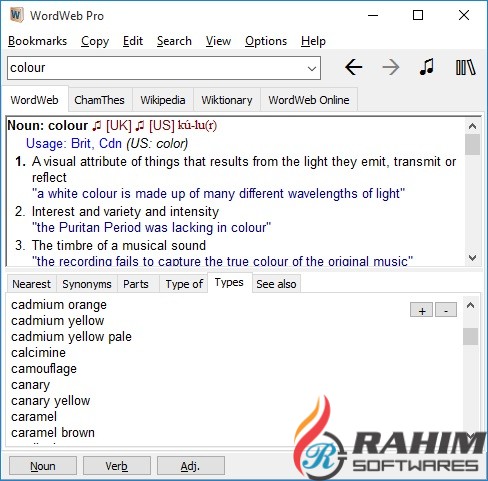The height and width of the screenshot is (481, 488).
Task: Switch to the Wikipedia tab
Action: click(163, 100)
